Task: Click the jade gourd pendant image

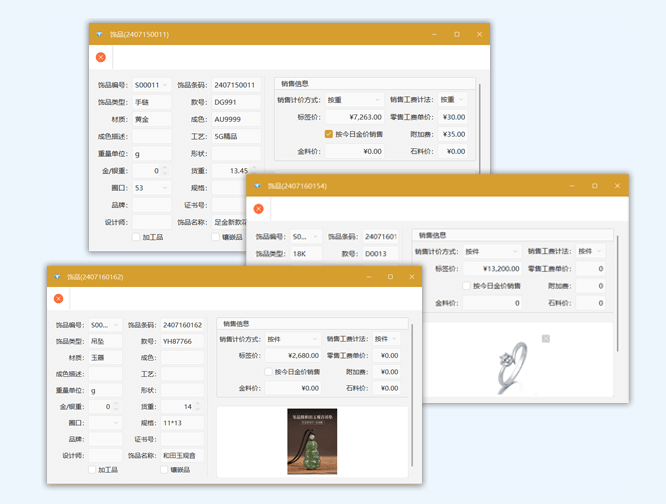Action: click(312, 441)
